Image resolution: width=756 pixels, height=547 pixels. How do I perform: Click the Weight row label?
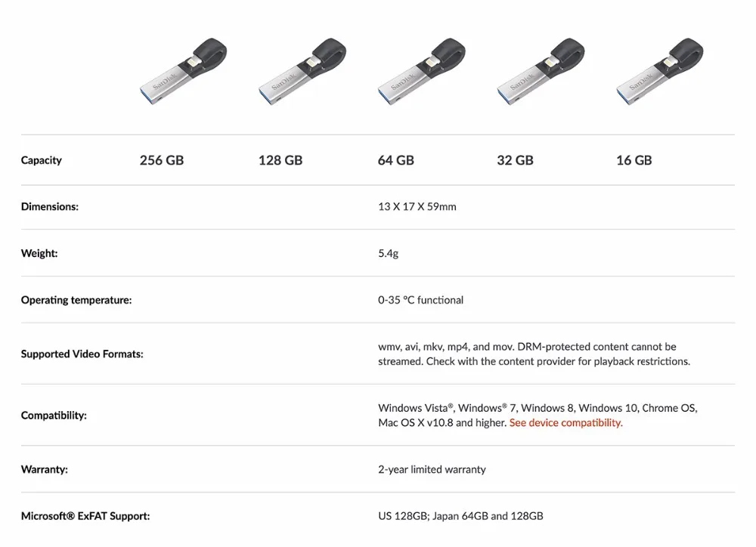(39, 254)
